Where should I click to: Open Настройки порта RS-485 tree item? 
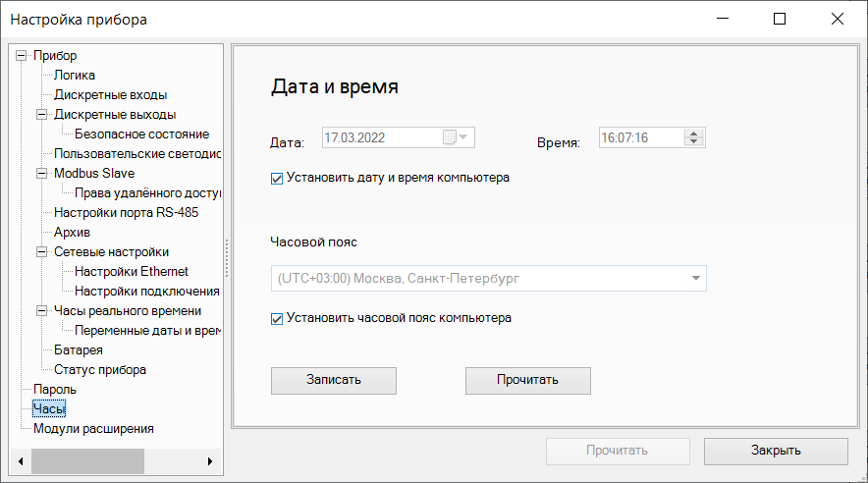point(127,213)
